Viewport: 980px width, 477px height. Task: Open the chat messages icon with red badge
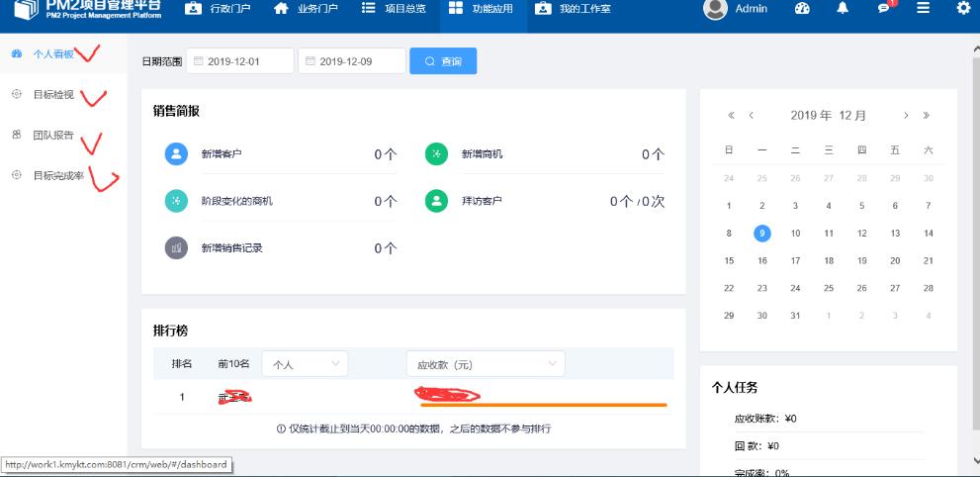[883, 9]
